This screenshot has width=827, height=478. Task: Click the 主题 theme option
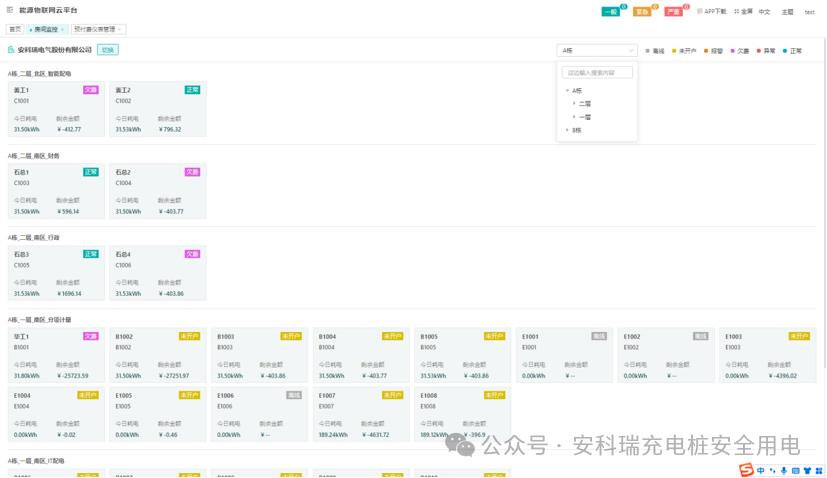787,12
